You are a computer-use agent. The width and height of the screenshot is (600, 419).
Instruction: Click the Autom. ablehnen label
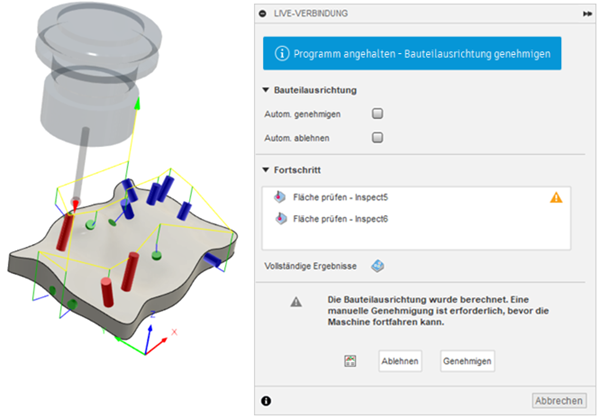[x=297, y=138]
